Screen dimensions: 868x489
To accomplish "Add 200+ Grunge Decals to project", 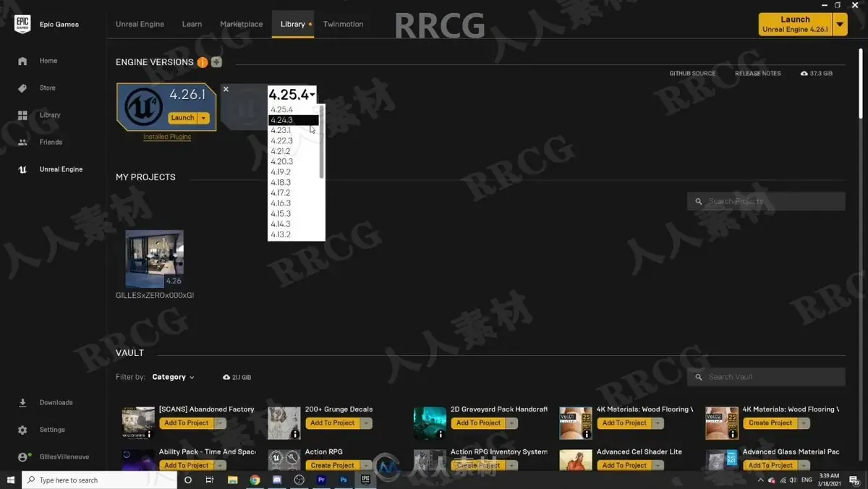I will (333, 423).
